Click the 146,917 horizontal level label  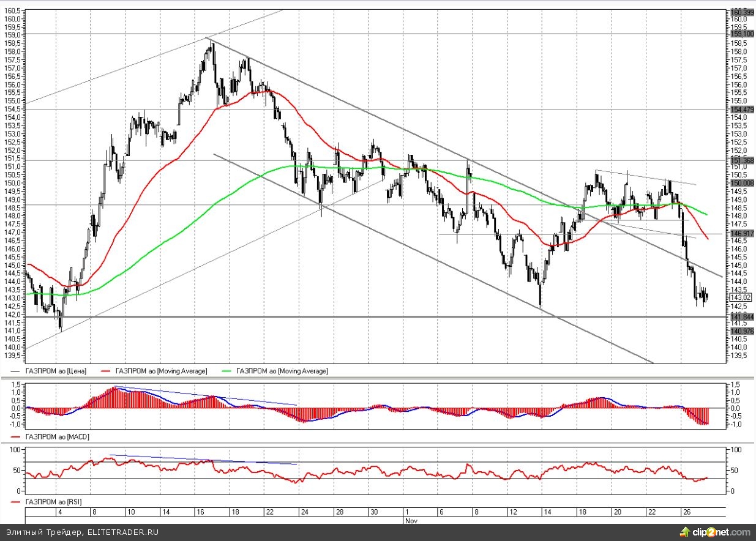[x=741, y=234]
